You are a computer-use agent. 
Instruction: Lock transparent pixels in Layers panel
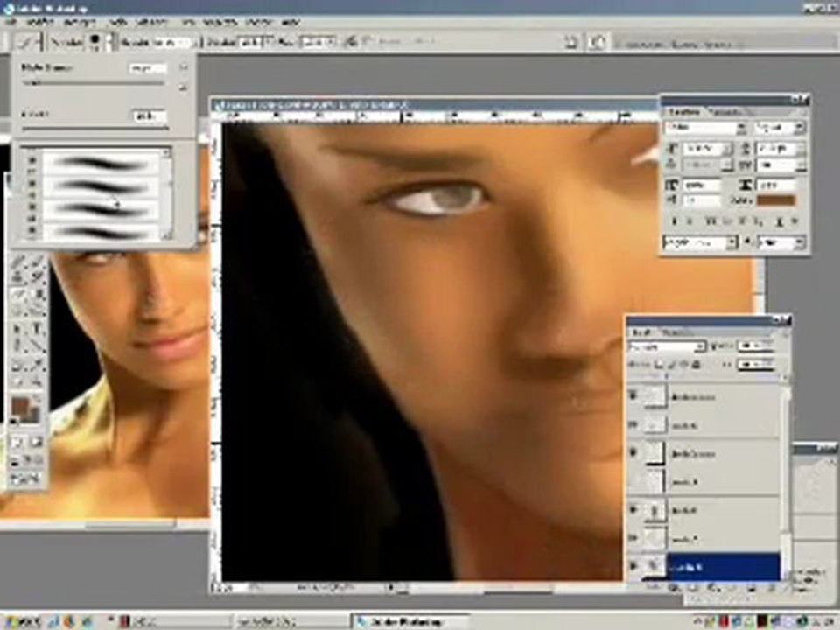tap(660, 365)
